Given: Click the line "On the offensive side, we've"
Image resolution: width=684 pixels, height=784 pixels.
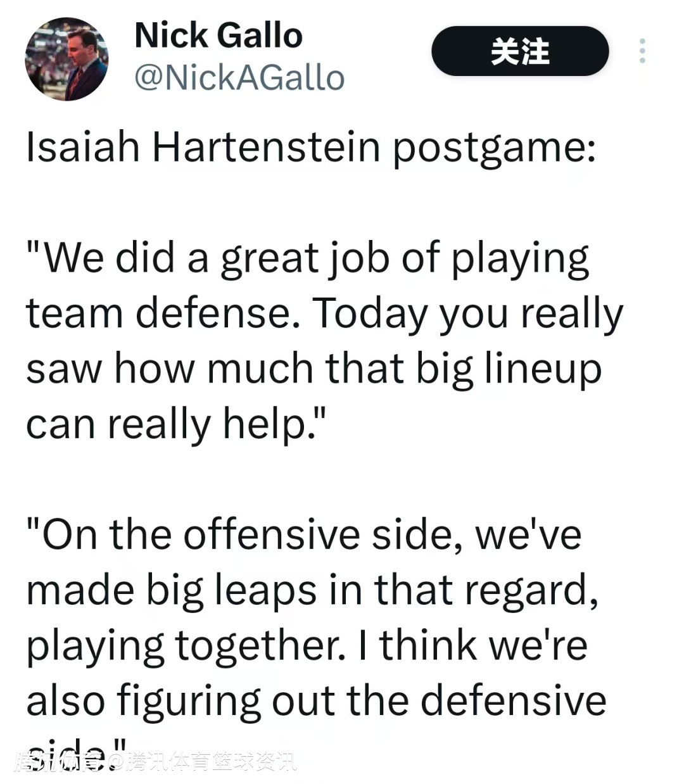Looking at the screenshot, I should click(x=304, y=535).
